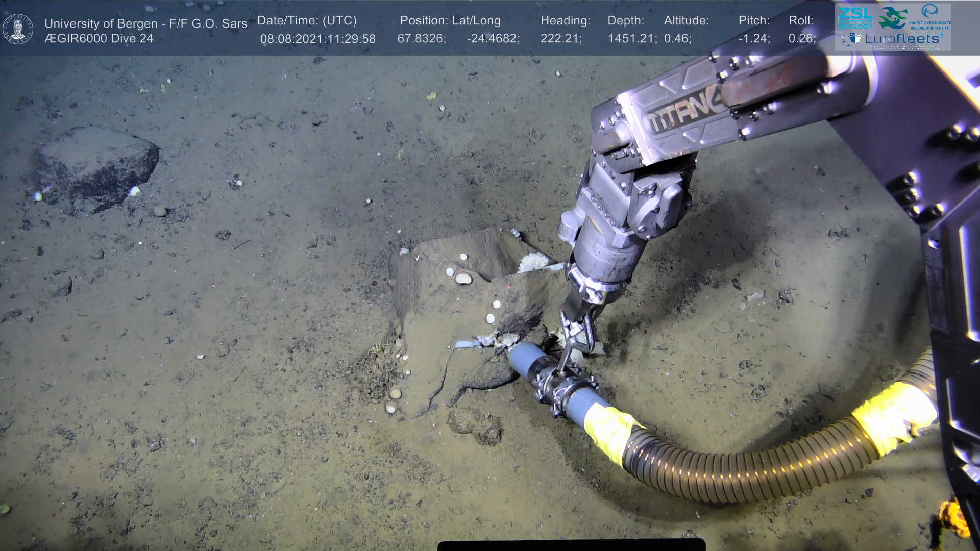This screenshot has width=980, height=551.
Task: Click the Eurofleets+ logo
Action: click(x=902, y=39)
